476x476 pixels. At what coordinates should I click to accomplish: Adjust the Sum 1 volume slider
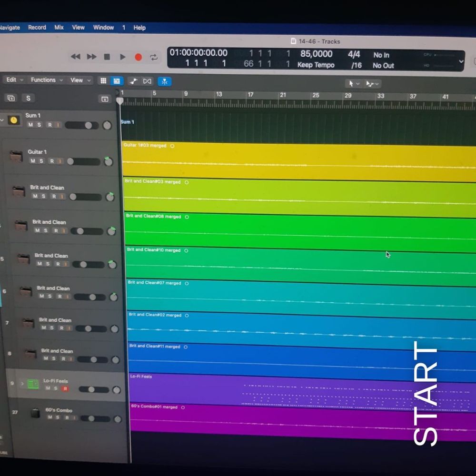click(x=82, y=125)
